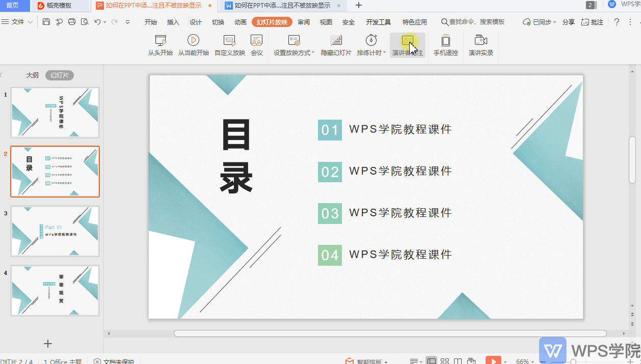
Task: Select slide 4 thumbnail (谢谢观赏)
Action: 55,291
